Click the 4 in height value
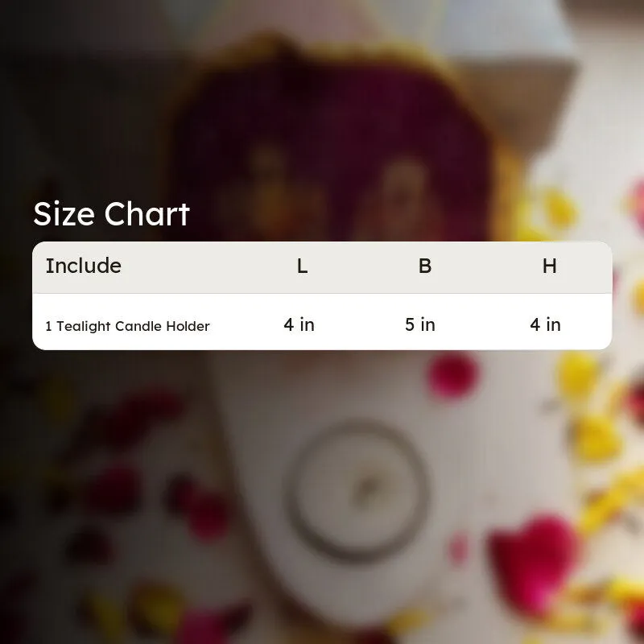644x644 pixels. 545,325
